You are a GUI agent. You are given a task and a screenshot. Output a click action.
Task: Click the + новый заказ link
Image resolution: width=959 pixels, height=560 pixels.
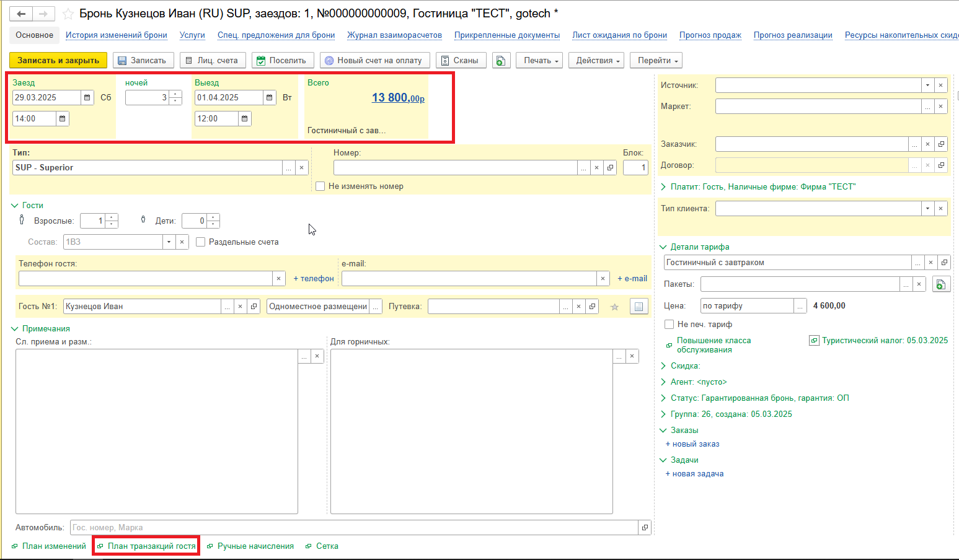(x=692, y=444)
